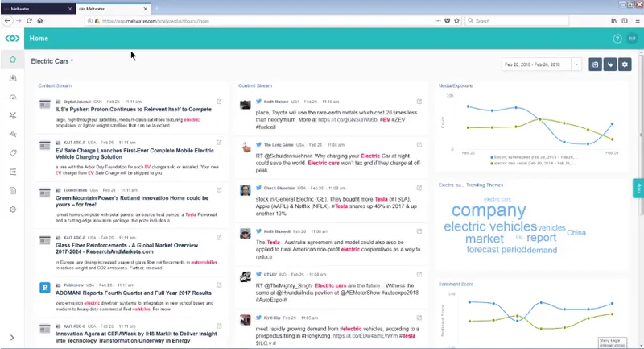644x349 pixels.
Task: Reload the page with refresh button
Action: click(29, 21)
